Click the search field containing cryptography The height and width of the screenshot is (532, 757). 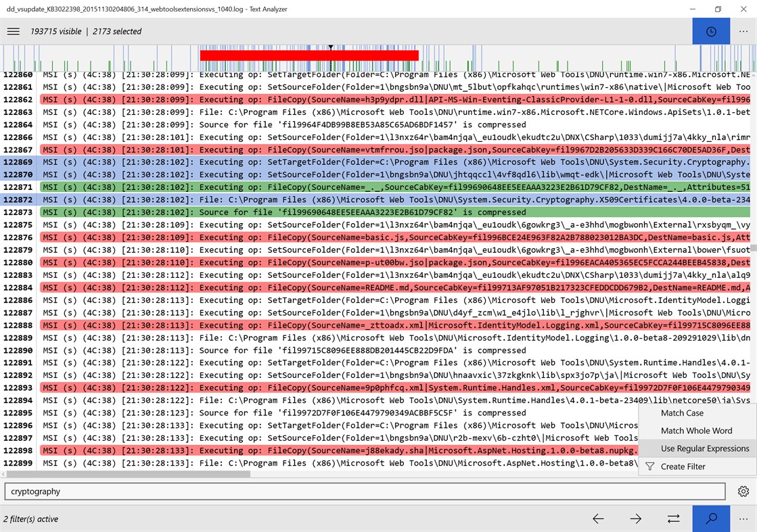(365, 491)
